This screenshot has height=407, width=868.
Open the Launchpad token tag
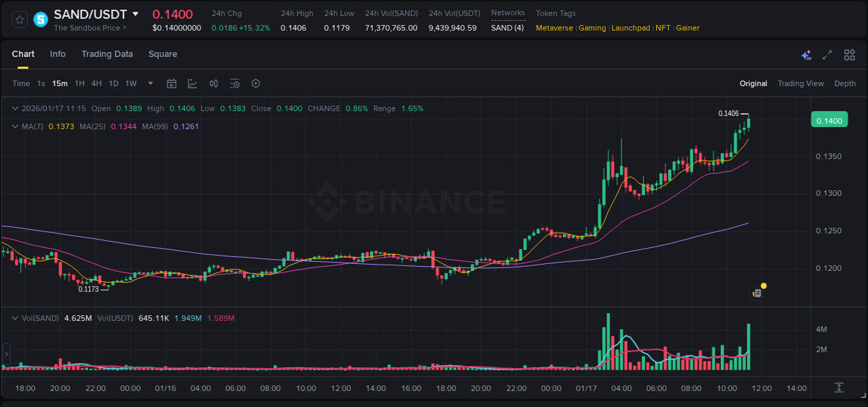point(631,28)
